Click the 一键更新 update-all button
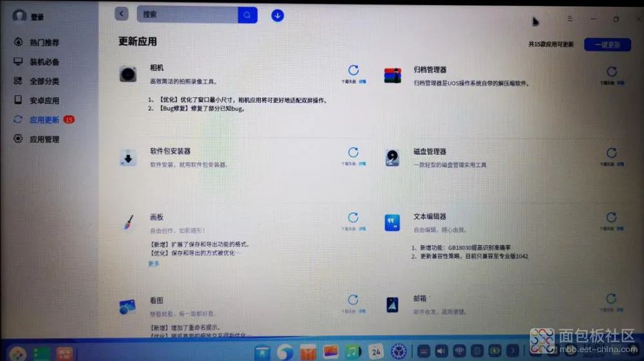644x361 pixels. (607, 44)
